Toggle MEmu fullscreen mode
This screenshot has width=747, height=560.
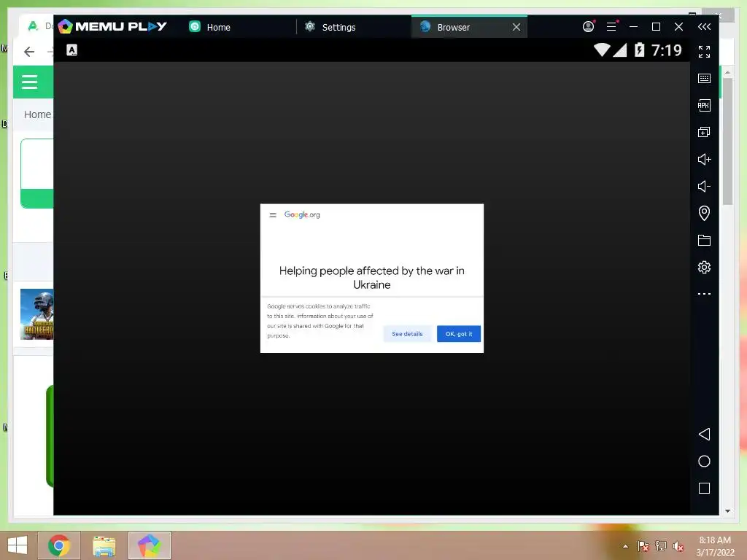[704, 52]
